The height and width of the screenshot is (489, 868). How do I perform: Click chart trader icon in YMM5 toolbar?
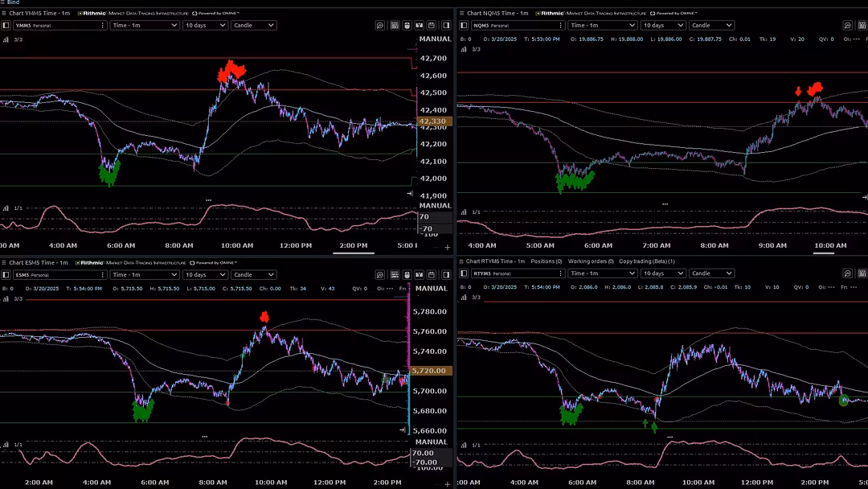(419, 26)
